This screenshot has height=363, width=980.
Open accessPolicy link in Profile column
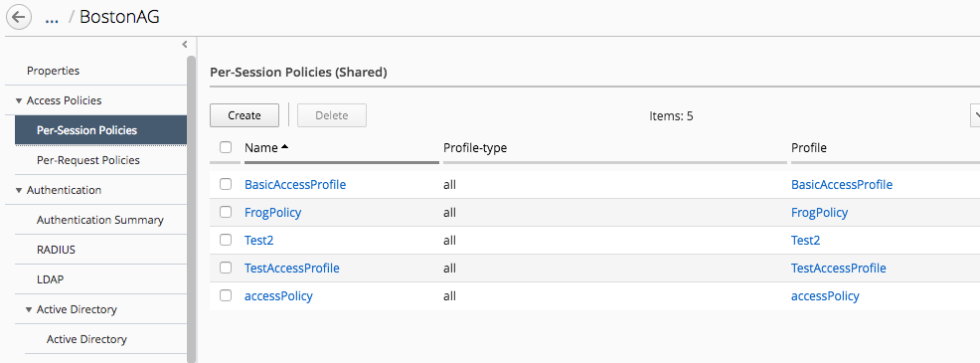pyautogui.click(x=825, y=296)
